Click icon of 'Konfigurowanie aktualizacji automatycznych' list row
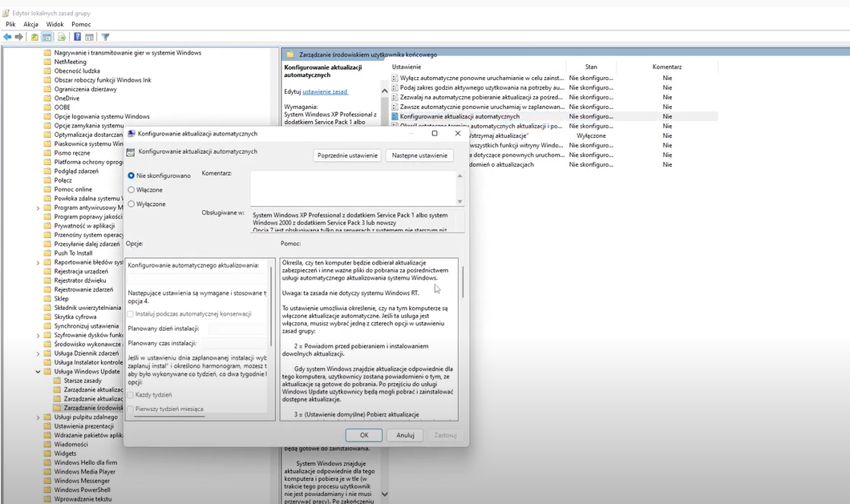 (395, 116)
